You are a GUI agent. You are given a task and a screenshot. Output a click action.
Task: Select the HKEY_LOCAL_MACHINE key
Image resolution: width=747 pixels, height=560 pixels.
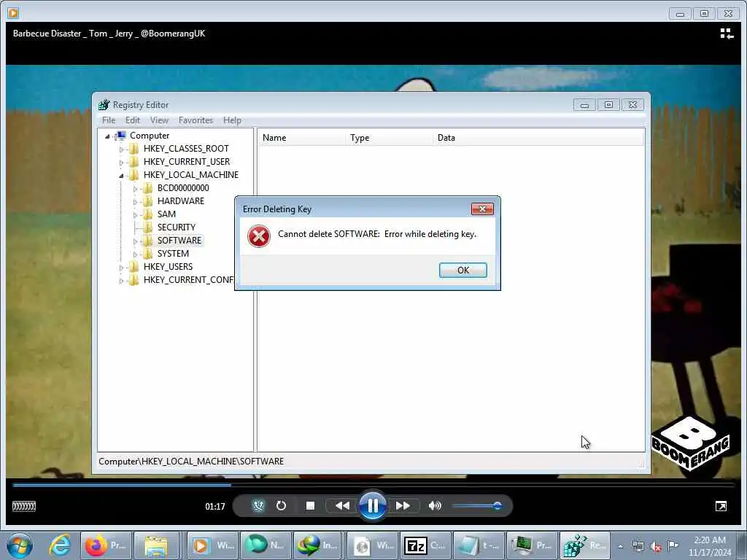tap(190, 175)
